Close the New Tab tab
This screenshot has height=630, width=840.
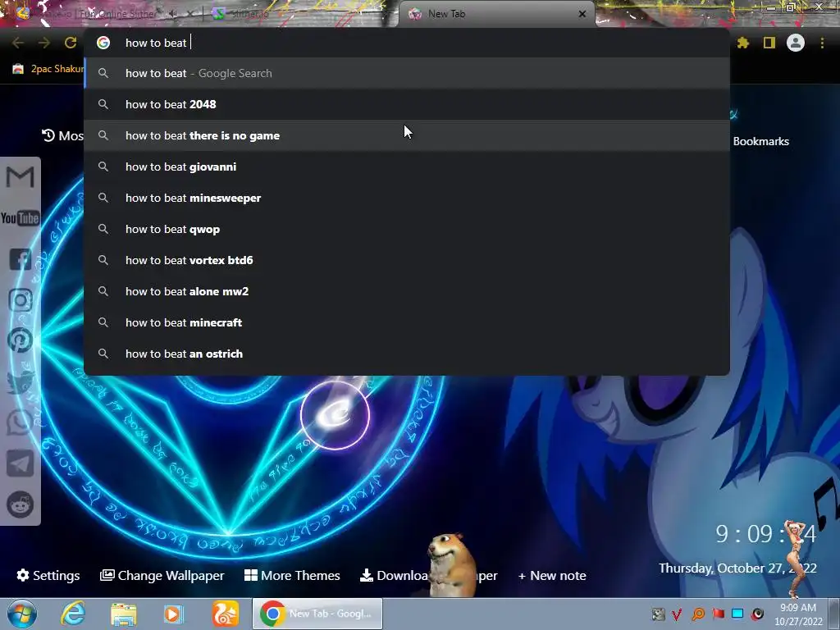[582, 14]
